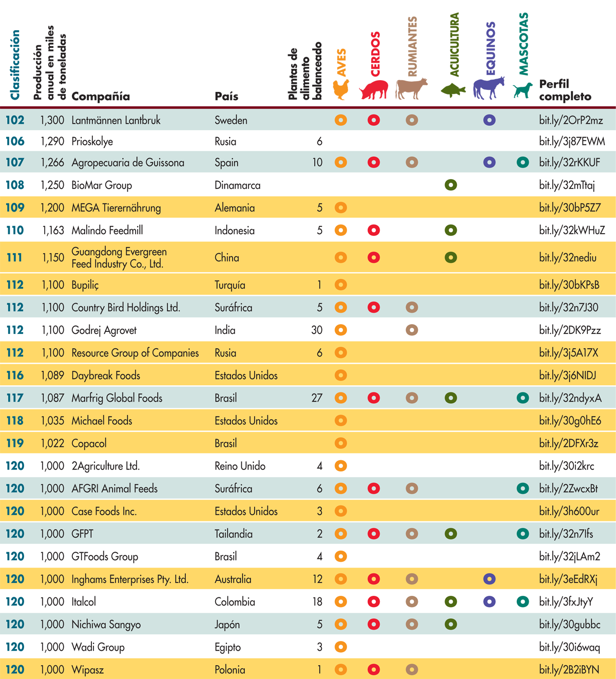616x679 pixels.
Task: Click the Mascotas dot in the Italcol row
Action: tap(523, 601)
